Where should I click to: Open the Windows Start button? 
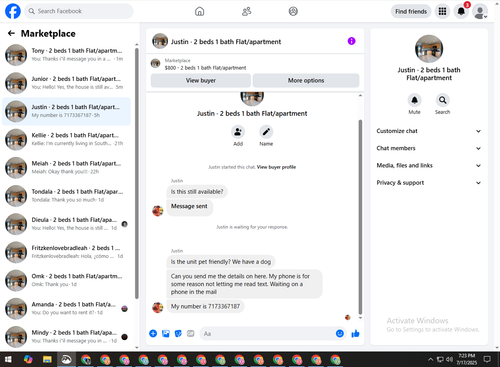tap(8, 359)
